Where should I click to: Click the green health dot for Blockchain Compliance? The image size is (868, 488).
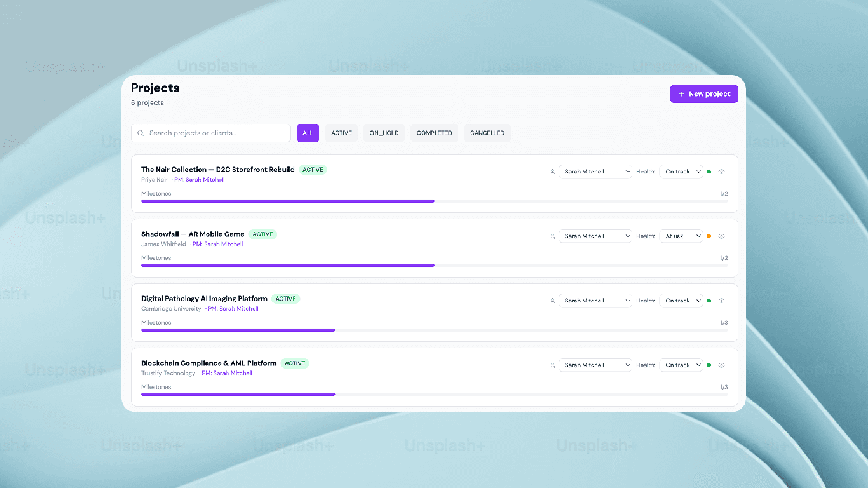coord(709,365)
